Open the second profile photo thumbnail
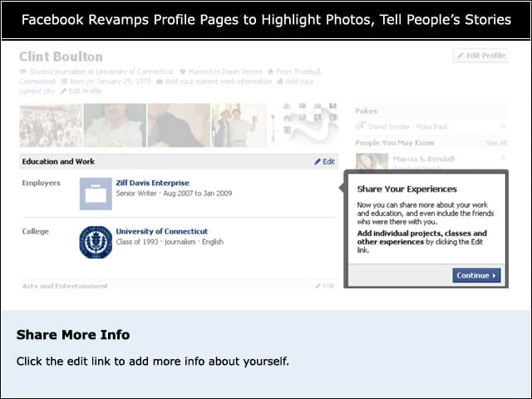 pyautogui.click(x=115, y=126)
